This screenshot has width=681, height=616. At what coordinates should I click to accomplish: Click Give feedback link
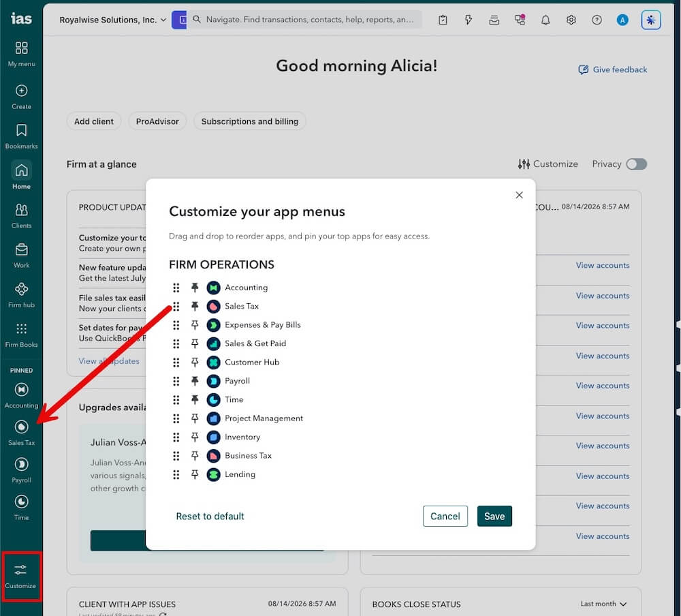612,70
